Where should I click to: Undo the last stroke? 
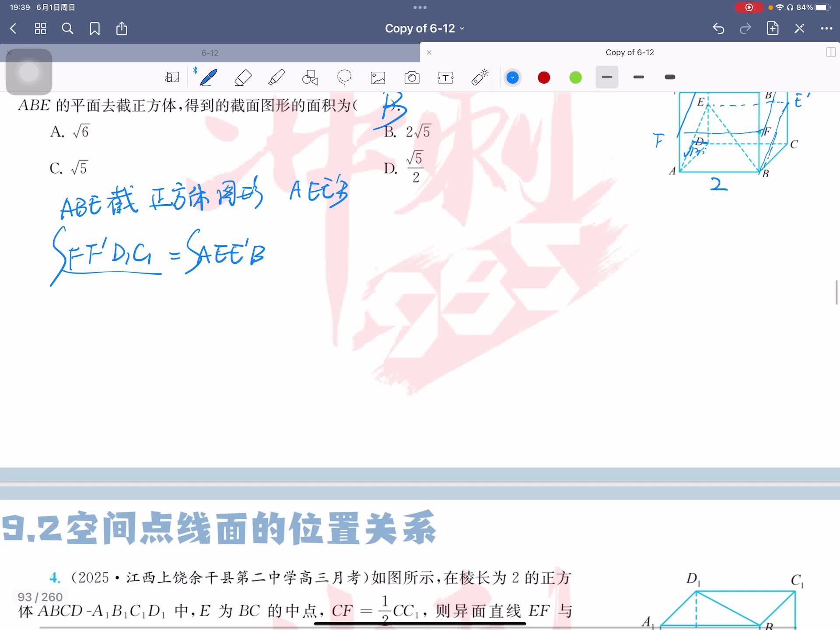[718, 29]
